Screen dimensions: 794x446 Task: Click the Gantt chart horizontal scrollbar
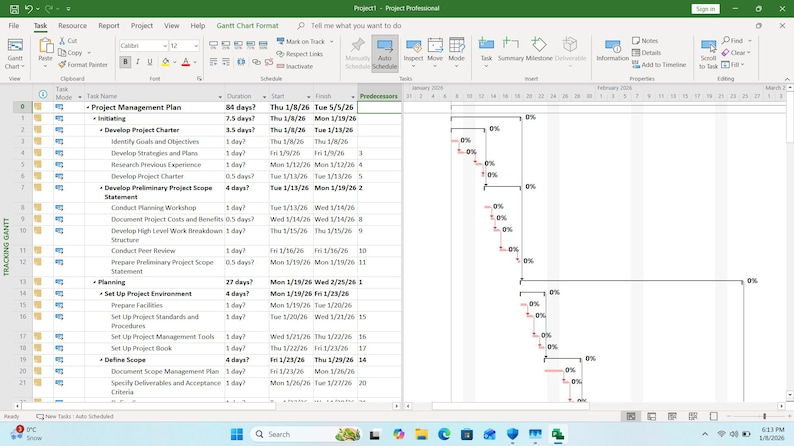(x=510, y=406)
